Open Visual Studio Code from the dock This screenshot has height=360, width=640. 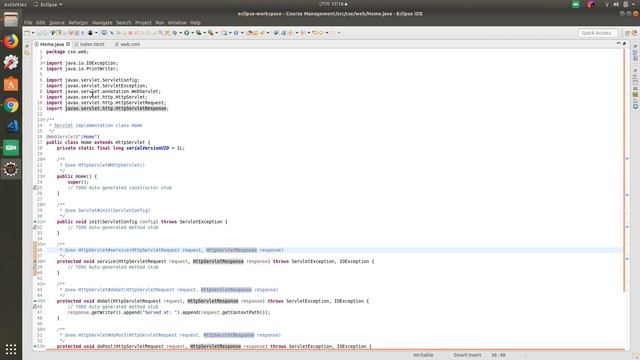(x=11, y=127)
